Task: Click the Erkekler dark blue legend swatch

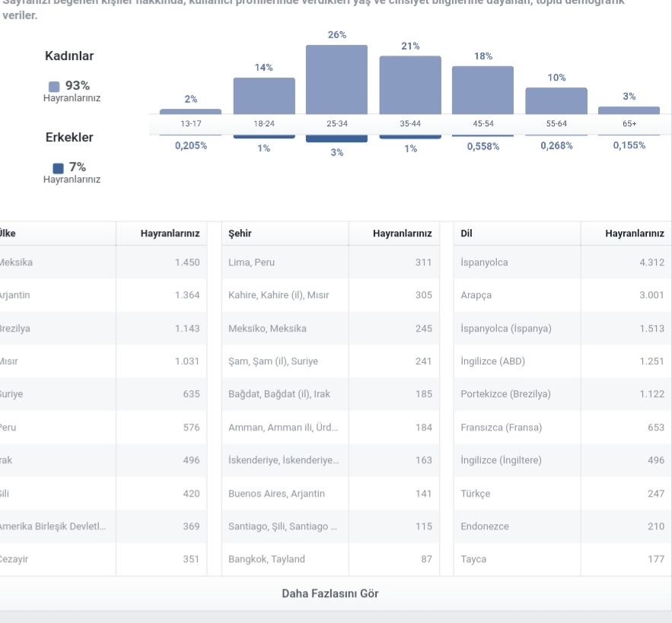Action: [x=58, y=168]
